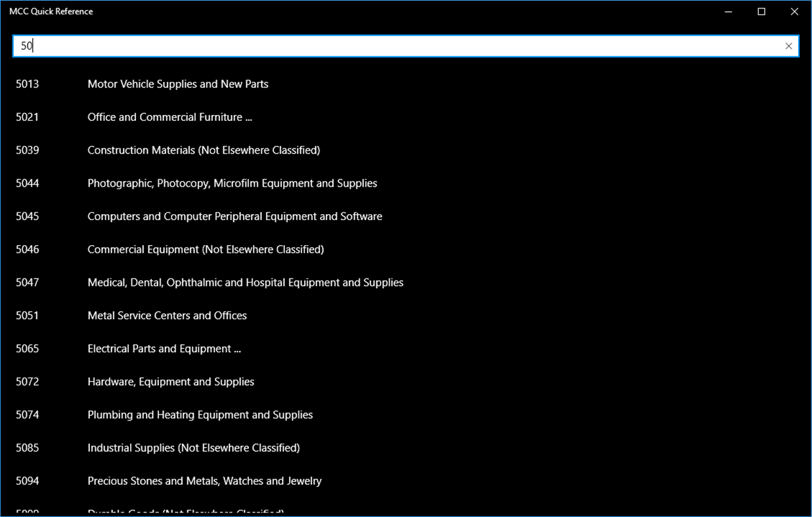The height and width of the screenshot is (517, 812).
Task: Place cursor in the search input field
Action: [x=394, y=46]
